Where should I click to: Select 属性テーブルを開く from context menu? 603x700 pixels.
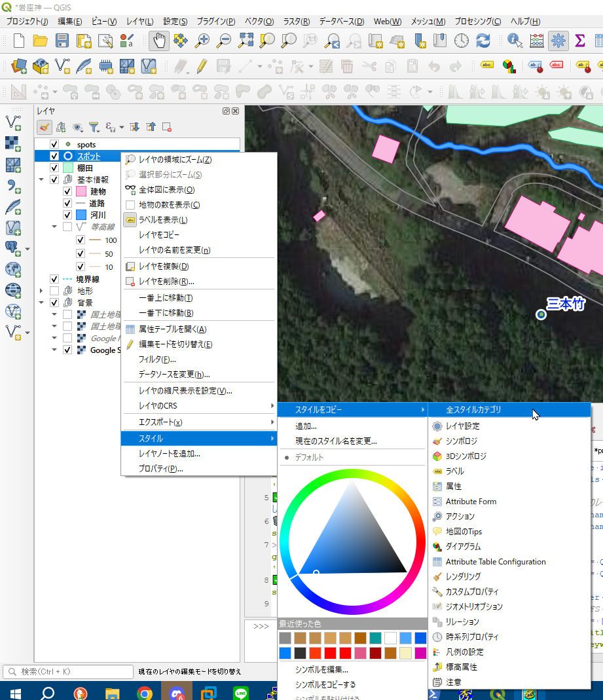pos(199,329)
